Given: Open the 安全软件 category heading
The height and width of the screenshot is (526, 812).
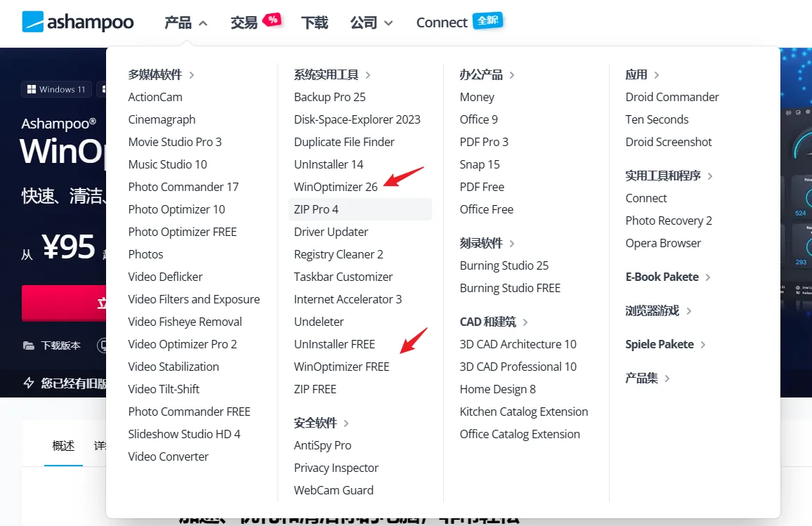Looking at the screenshot, I should (315, 423).
